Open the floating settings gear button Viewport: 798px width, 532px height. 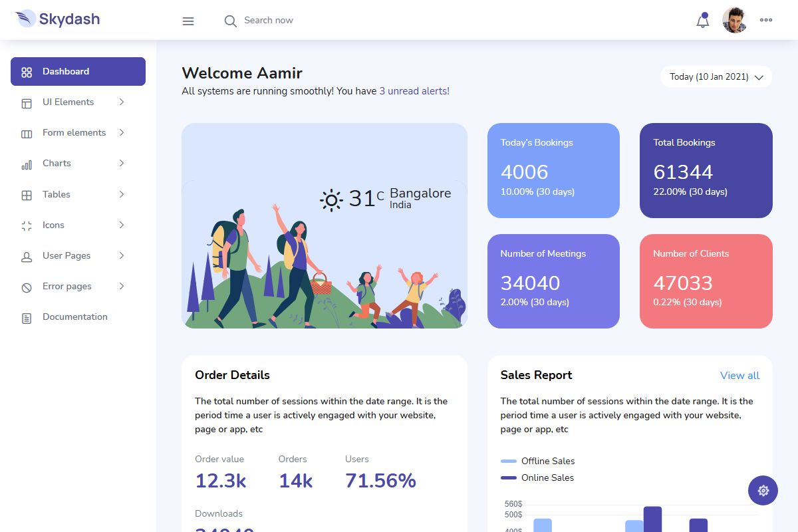tap(763, 491)
